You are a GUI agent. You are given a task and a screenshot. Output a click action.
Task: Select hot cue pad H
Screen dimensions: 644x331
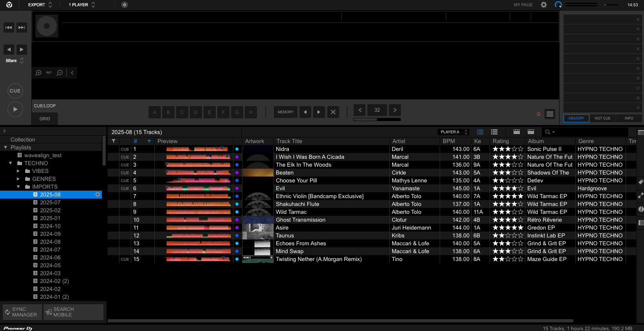click(251, 112)
